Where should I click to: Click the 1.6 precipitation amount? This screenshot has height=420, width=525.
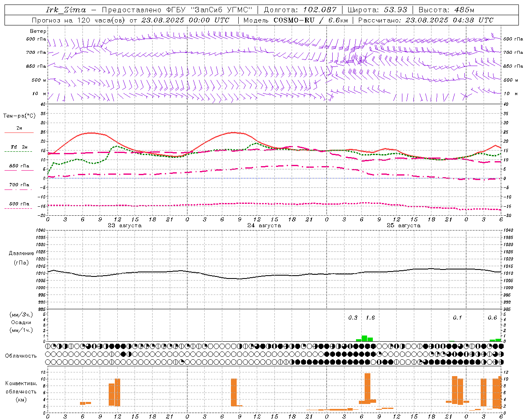pyautogui.click(x=370, y=318)
